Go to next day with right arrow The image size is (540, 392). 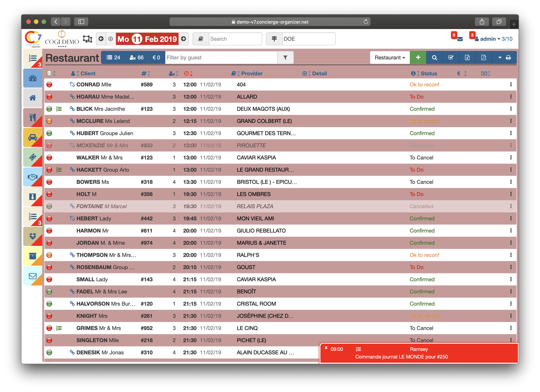(184, 39)
